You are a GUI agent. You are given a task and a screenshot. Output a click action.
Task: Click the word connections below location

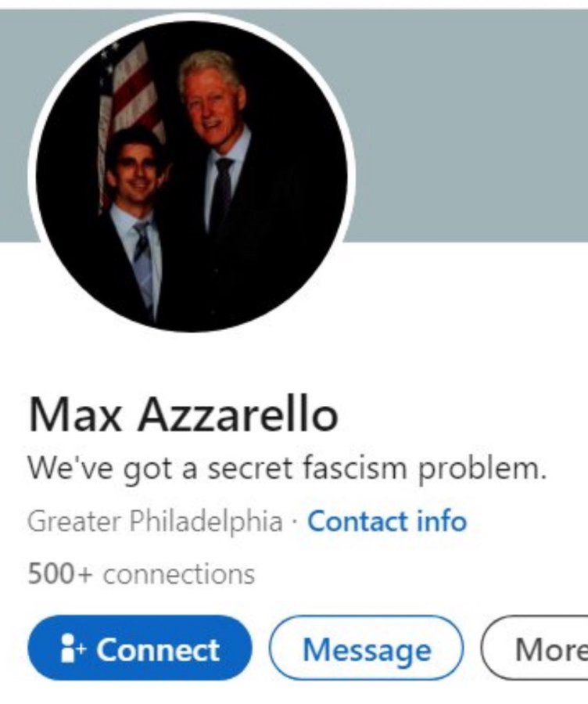point(179,575)
